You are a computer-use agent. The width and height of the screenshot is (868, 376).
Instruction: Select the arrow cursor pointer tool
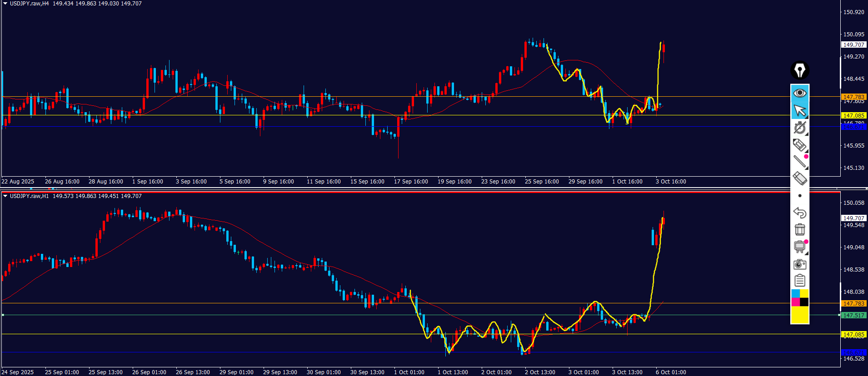click(x=799, y=110)
